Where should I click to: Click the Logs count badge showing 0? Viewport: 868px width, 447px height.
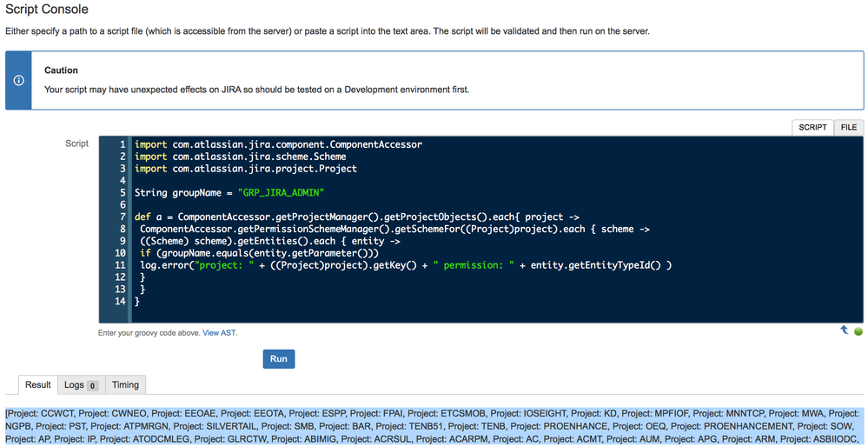pos(92,385)
